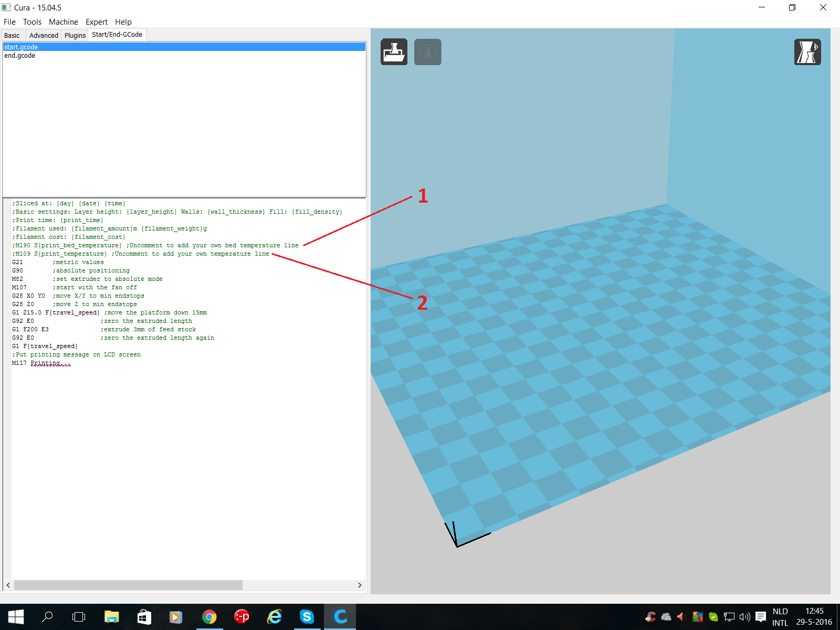Click "G92 E0 ;zero the extruded length" line
Screen dimensions: 840x630
click(102, 321)
